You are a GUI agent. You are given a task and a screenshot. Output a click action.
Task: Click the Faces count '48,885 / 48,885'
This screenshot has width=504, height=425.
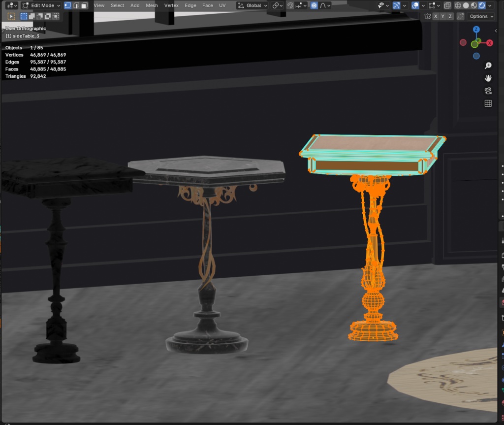pos(48,69)
